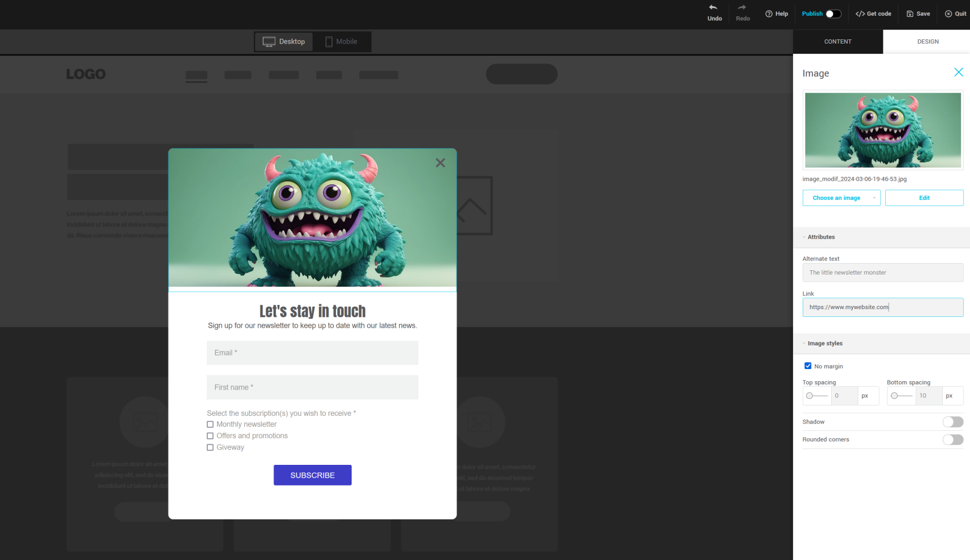Click the Get code icon
This screenshot has width=970, height=560.
click(x=860, y=14)
